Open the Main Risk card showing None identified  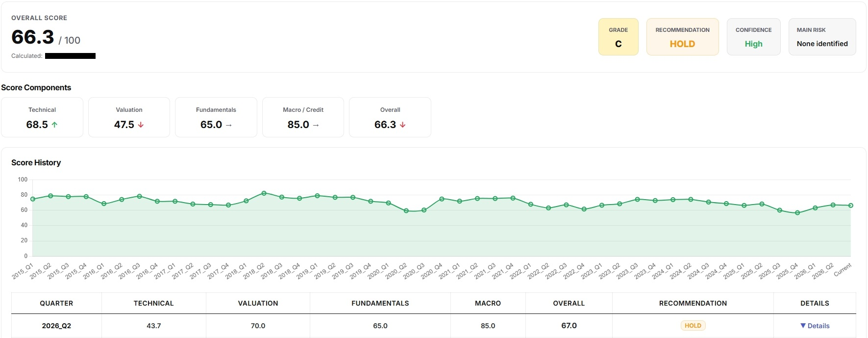point(822,37)
